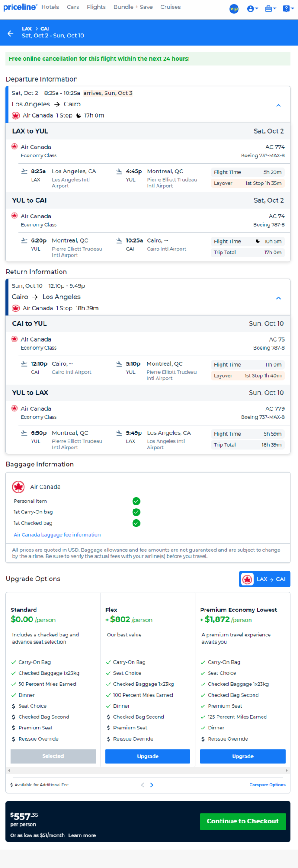
Task: Collapse the Return Information flight details
Action: click(x=278, y=298)
